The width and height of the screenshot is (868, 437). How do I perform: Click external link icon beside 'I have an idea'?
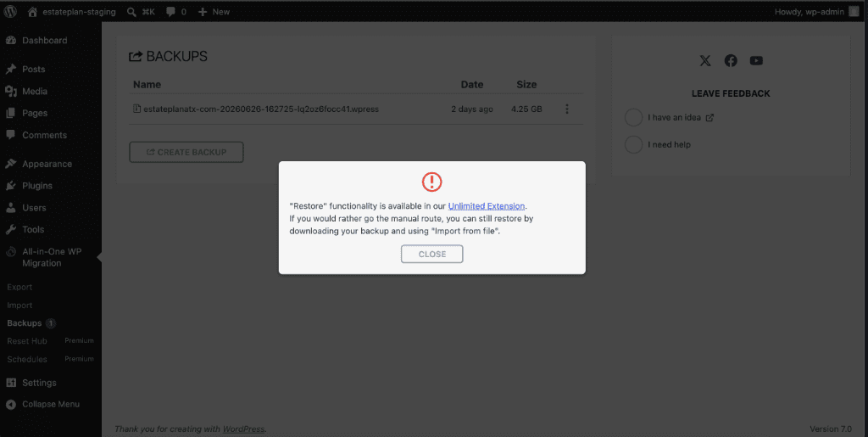(709, 117)
